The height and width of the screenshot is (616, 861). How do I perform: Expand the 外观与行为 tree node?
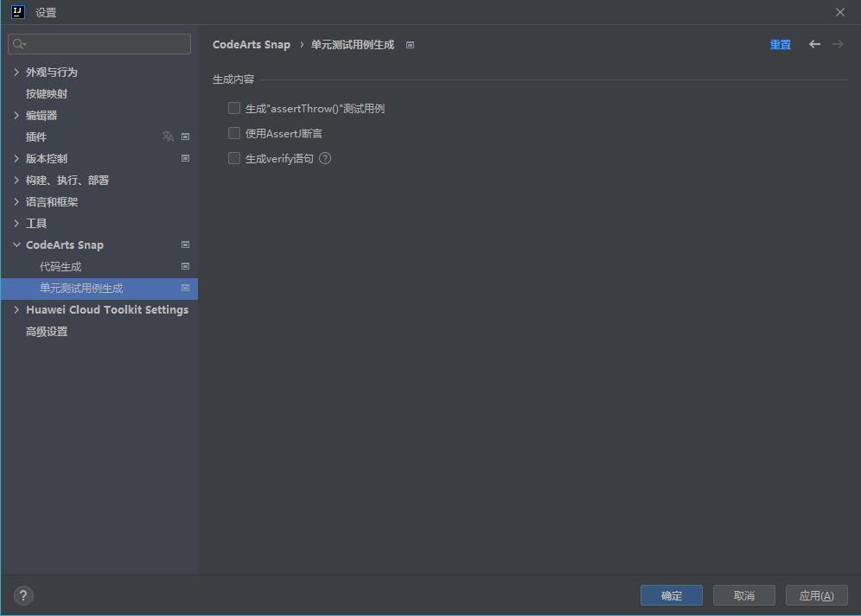16,72
